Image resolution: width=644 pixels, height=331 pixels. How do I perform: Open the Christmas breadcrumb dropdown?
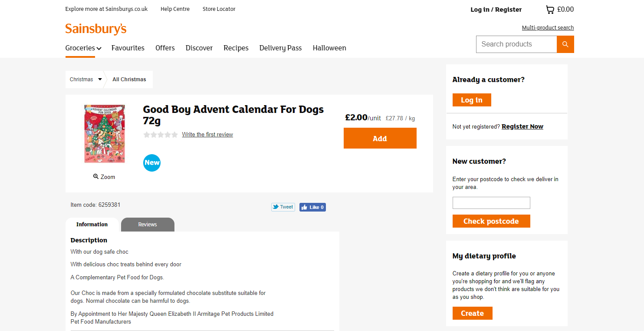click(100, 79)
